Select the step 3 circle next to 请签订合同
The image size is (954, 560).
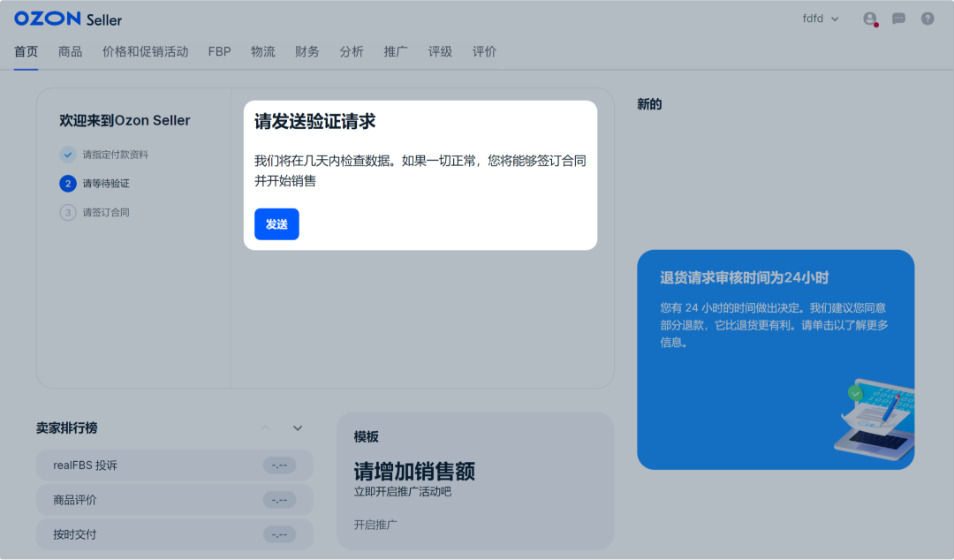68,212
